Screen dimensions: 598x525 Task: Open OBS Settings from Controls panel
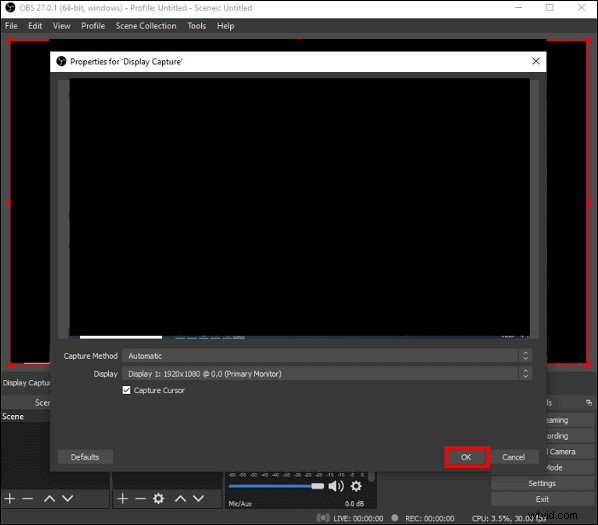click(542, 483)
